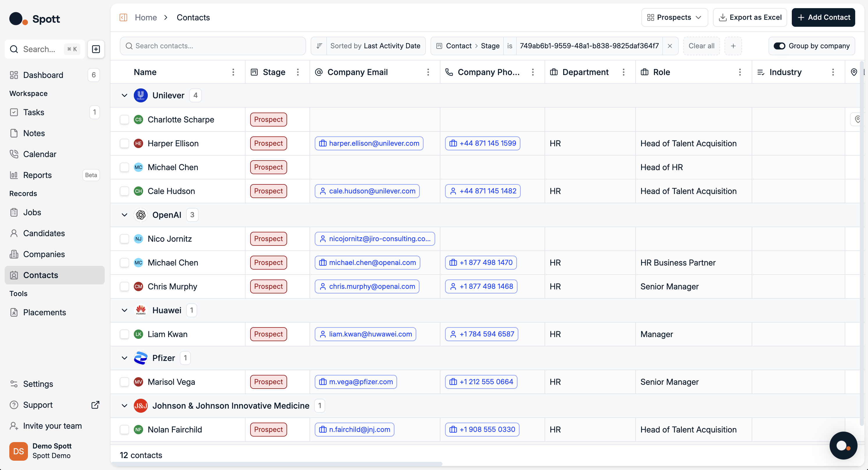The width and height of the screenshot is (868, 470).
Task: Open Department column options menu
Action: 624,72
